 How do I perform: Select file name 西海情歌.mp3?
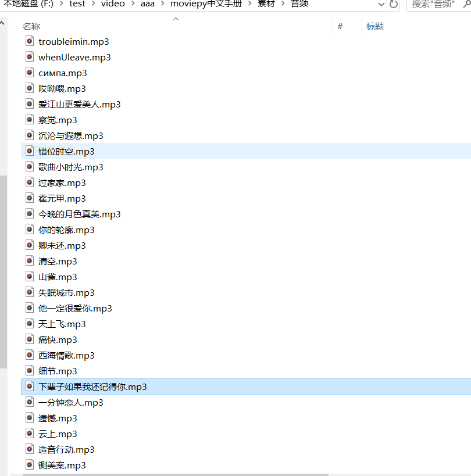point(66,356)
